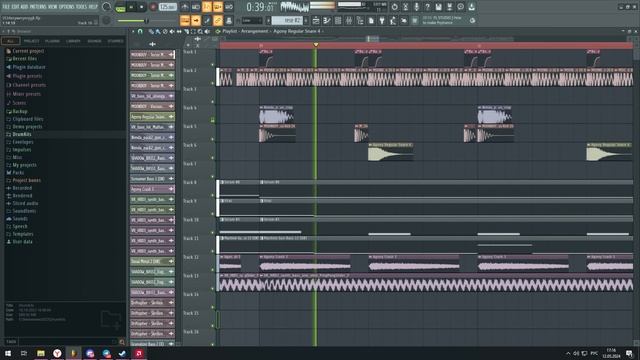Viewport: 640px width, 360px height.
Task: Open the Channel rack window icon
Action: [338, 20]
